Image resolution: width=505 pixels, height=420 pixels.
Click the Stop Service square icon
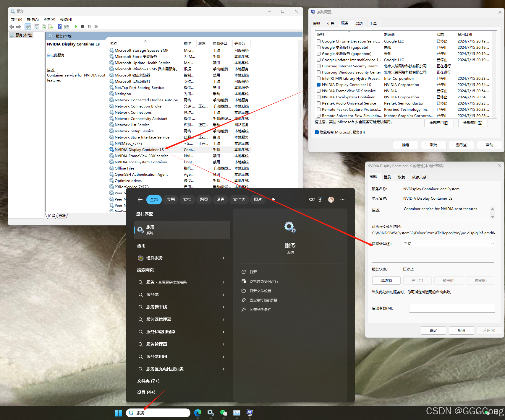point(82,27)
